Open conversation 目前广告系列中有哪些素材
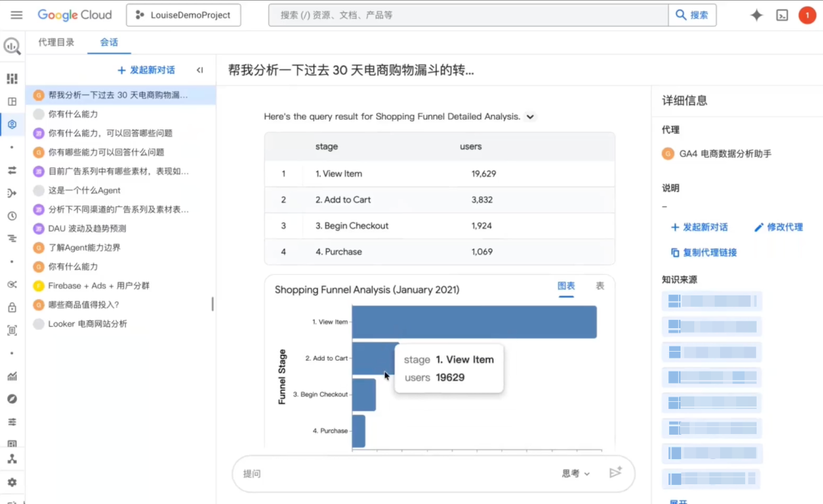This screenshot has width=823, height=504. pyautogui.click(x=120, y=171)
